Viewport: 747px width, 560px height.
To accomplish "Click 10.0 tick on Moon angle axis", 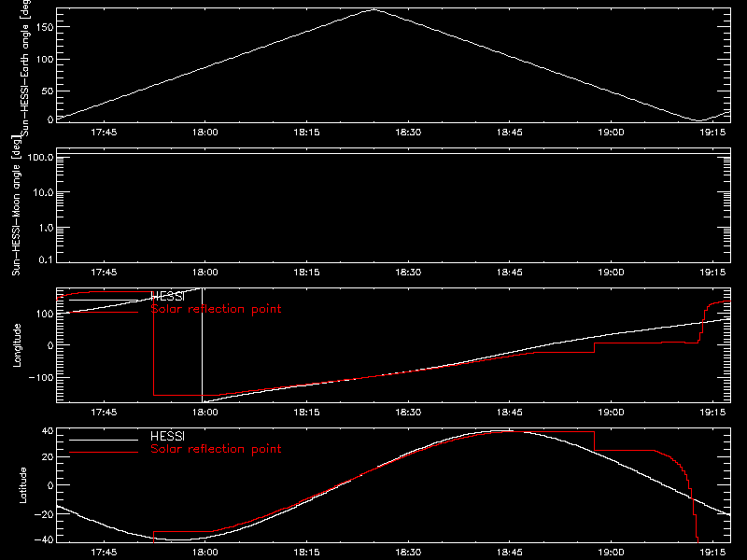I will tap(43, 192).
